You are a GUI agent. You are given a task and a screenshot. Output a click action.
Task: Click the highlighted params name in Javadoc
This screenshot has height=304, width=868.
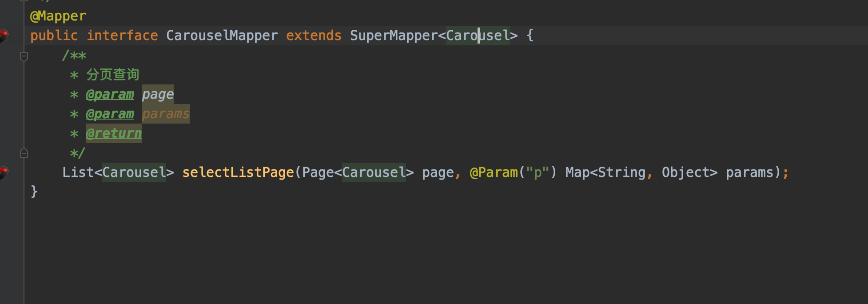tap(166, 114)
